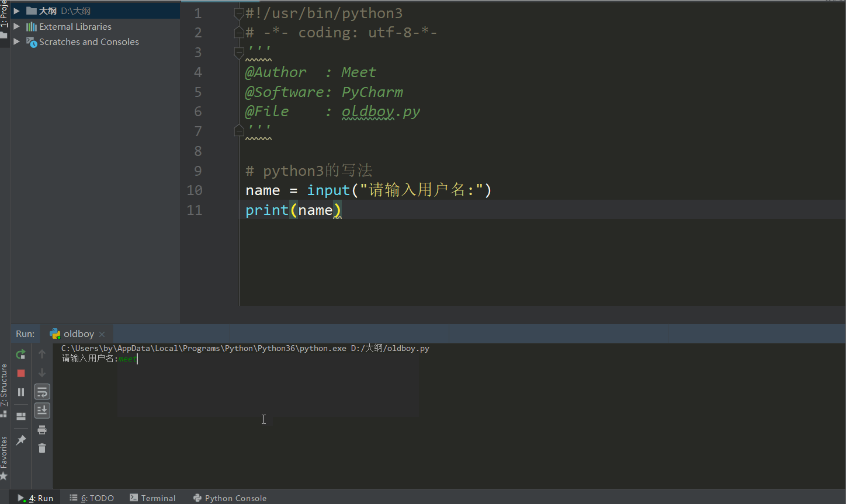Place the cursor in print(name) on line 11
This screenshot has width=846, height=504.
pyautogui.click(x=293, y=210)
